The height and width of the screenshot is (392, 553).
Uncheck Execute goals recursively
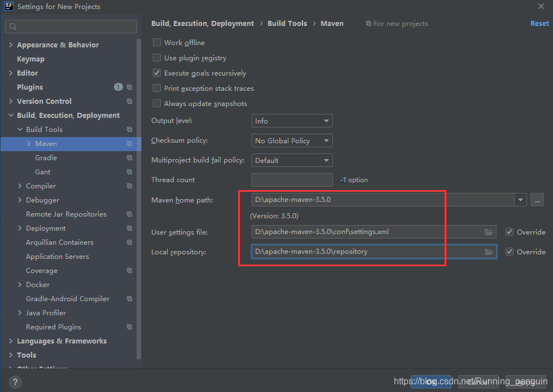coord(157,73)
